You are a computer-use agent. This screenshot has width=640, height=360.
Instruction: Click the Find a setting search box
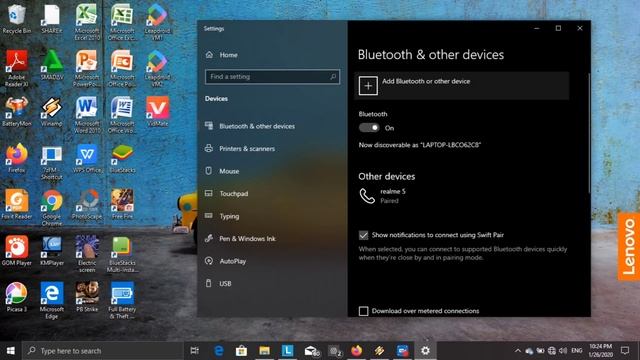click(272, 77)
